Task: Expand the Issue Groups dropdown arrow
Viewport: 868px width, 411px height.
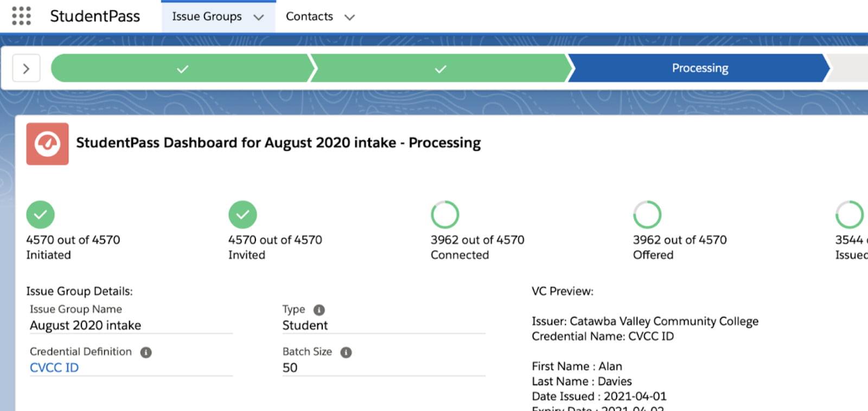Action: click(259, 17)
